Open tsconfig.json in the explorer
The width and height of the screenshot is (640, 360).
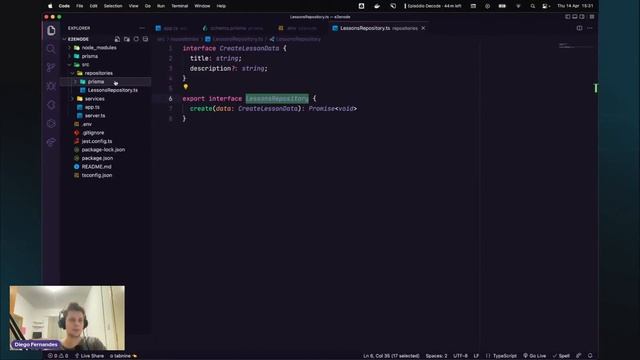pyautogui.click(x=97, y=176)
